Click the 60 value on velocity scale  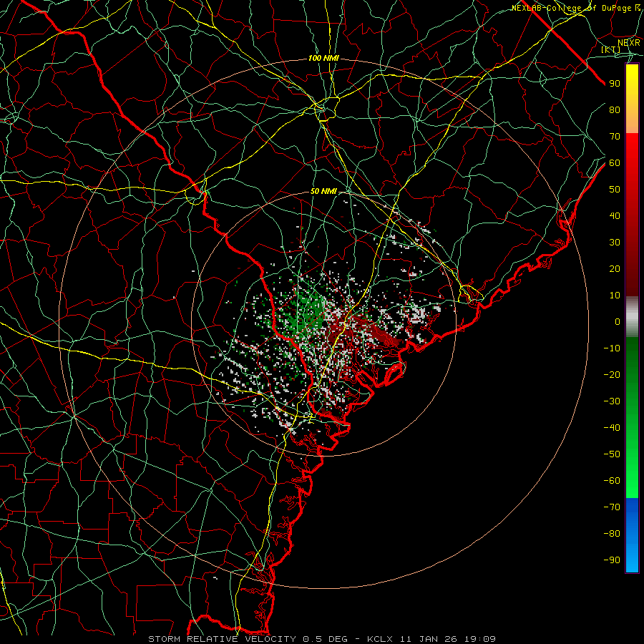615,163
